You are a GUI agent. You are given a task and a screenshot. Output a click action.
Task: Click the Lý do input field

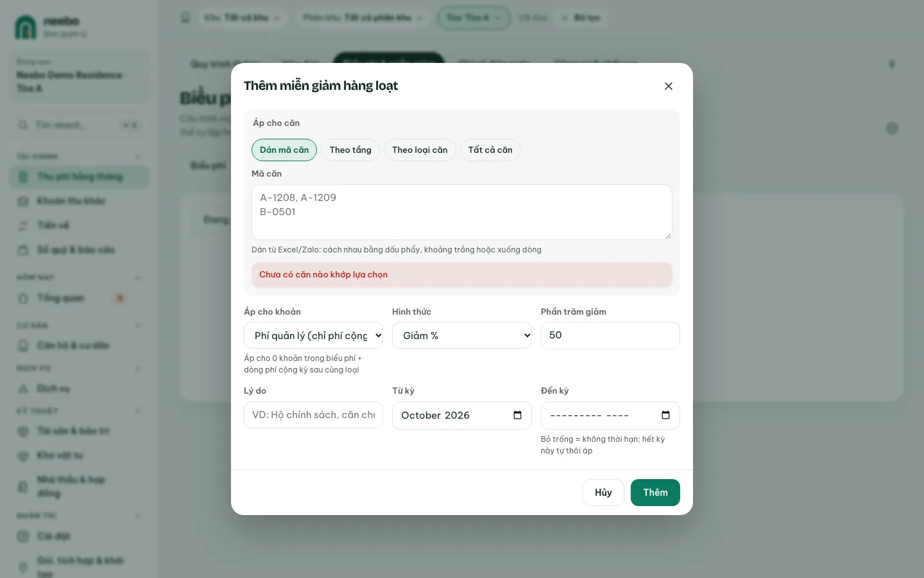[x=313, y=415]
